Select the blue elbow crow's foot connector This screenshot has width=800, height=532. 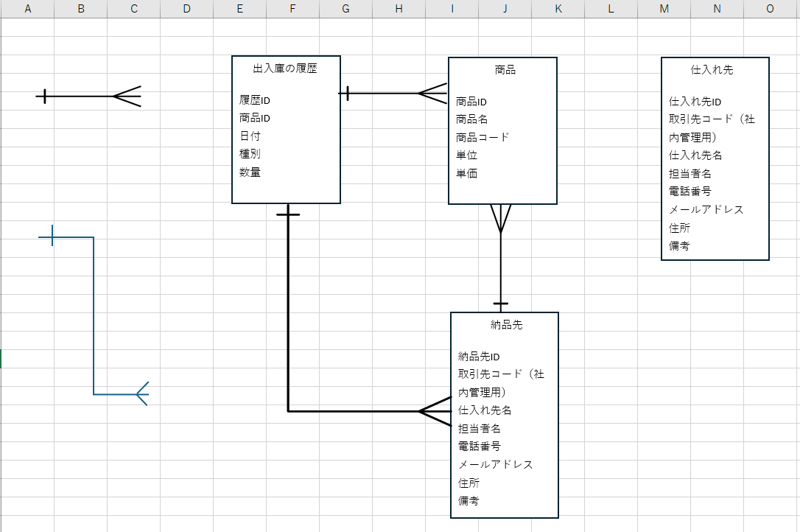pos(94,317)
